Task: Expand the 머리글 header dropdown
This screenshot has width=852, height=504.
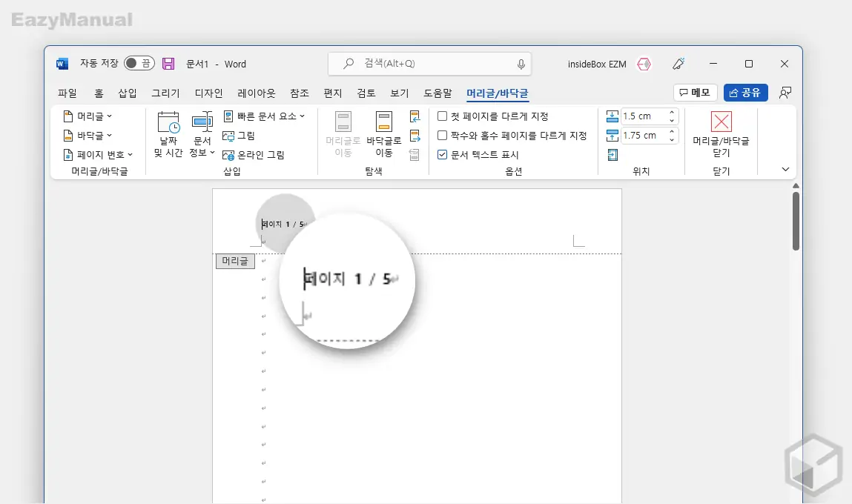Action: coord(88,116)
